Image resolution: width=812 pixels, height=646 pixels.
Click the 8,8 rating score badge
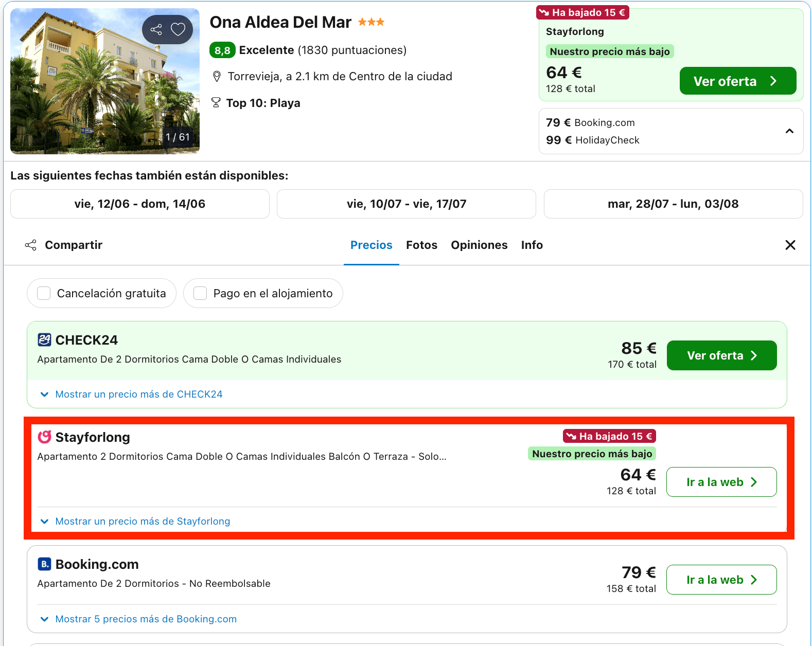222,50
